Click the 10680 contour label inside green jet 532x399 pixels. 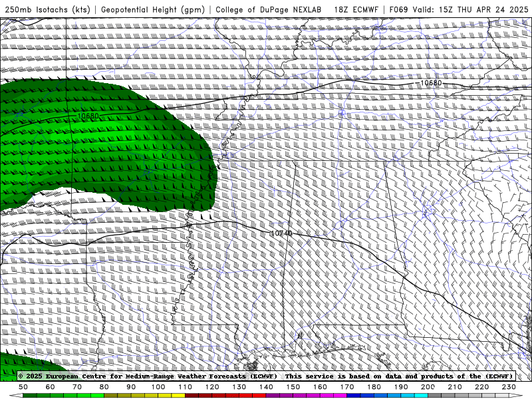point(88,116)
